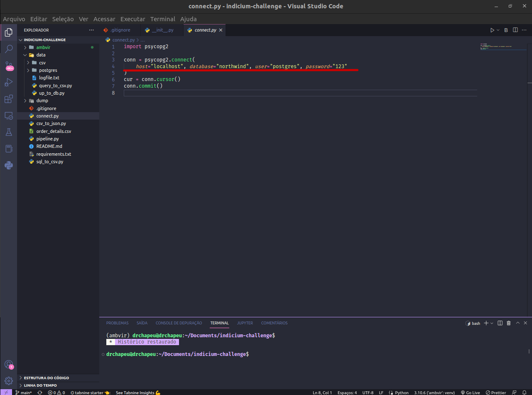Viewport: 532px width, 395px height.
Task: Delete the terminal with the trash icon
Action: click(x=509, y=323)
